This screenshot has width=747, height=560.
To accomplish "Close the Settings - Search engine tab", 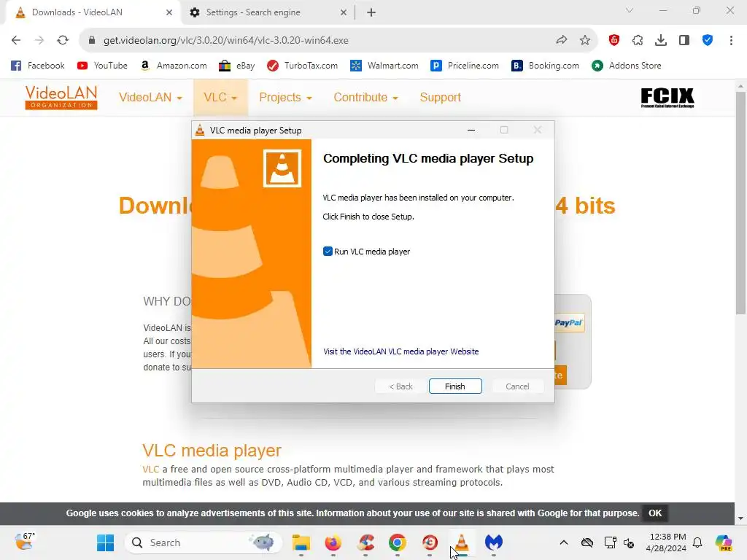I will pyautogui.click(x=344, y=12).
